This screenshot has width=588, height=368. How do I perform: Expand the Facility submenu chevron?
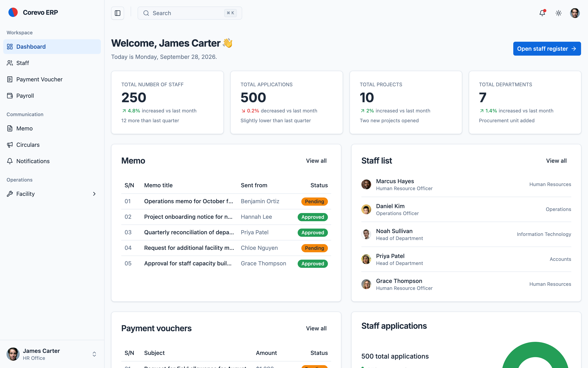(94, 194)
